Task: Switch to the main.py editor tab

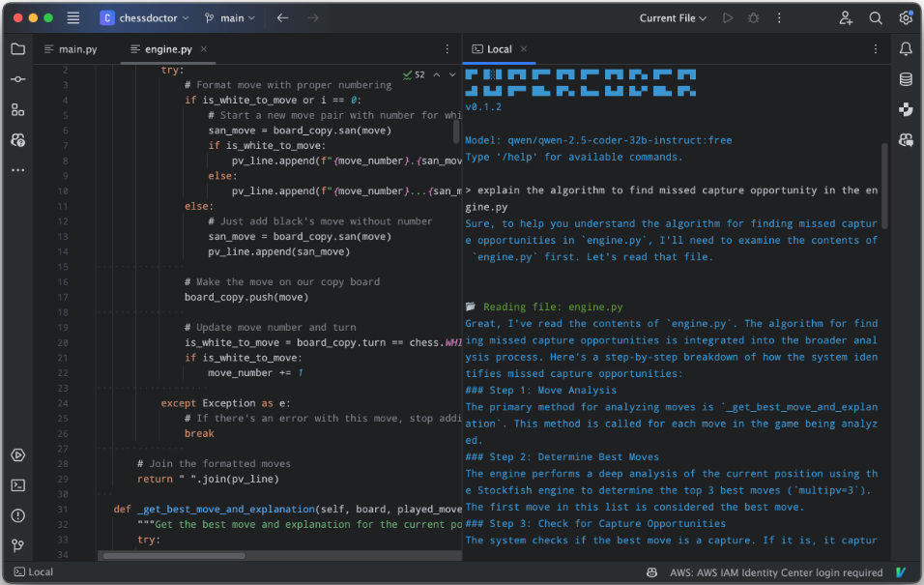Action: tap(71, 49)
